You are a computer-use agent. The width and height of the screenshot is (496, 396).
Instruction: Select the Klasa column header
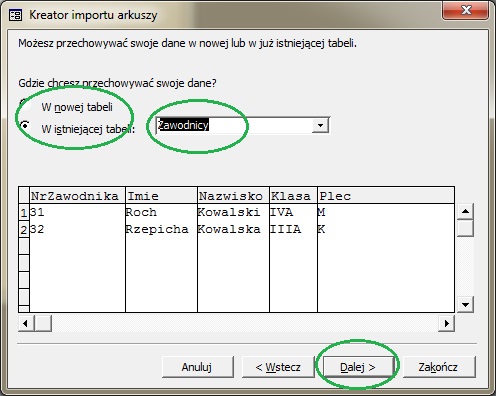tap(293, 195)
